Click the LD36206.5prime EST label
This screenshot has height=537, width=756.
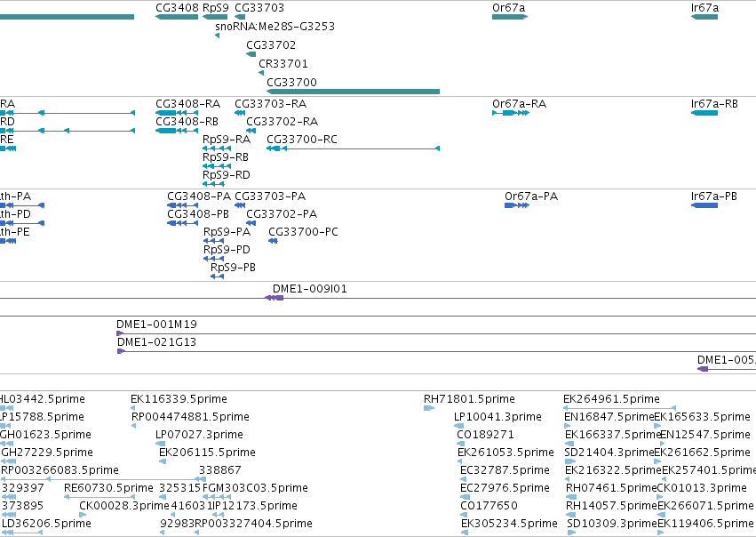46,524
